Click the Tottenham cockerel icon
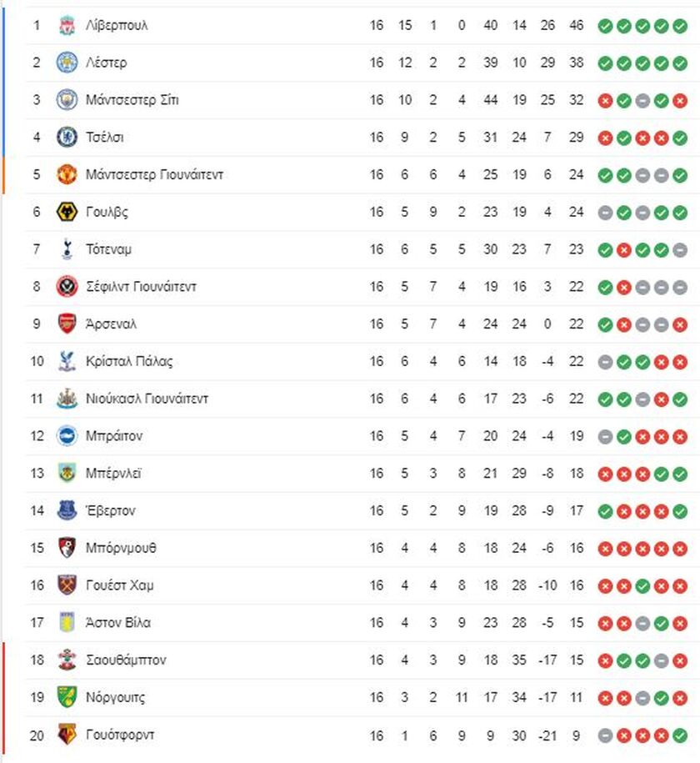The width and height of the screenshot is (700, 763). coord(67,249)
